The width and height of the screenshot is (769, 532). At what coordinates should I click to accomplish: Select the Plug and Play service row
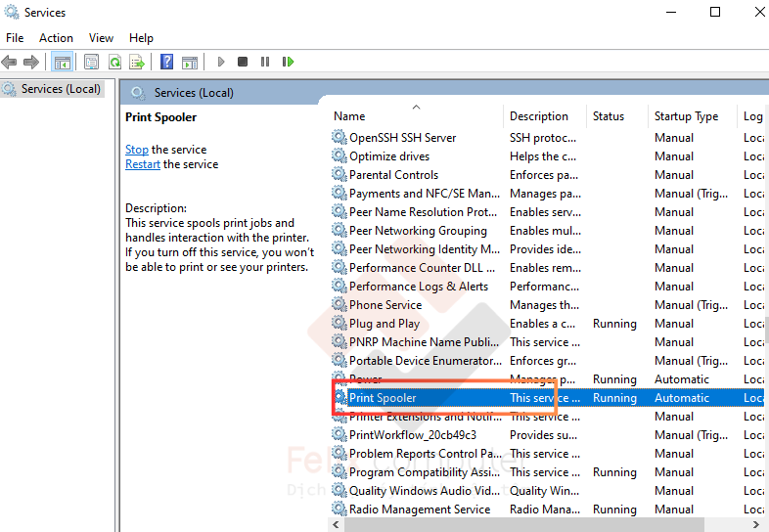point(384,324)
